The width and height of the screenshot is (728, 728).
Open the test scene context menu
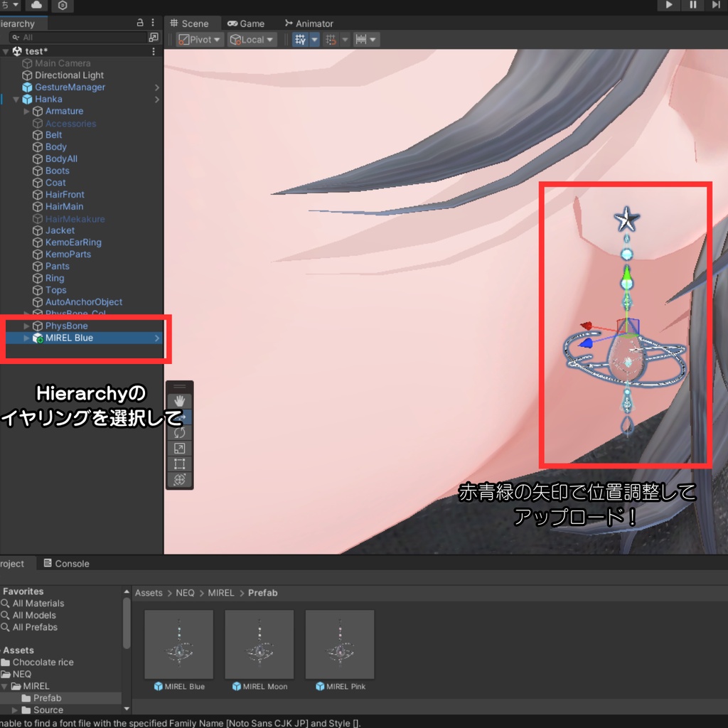click(x=154, y=51)
